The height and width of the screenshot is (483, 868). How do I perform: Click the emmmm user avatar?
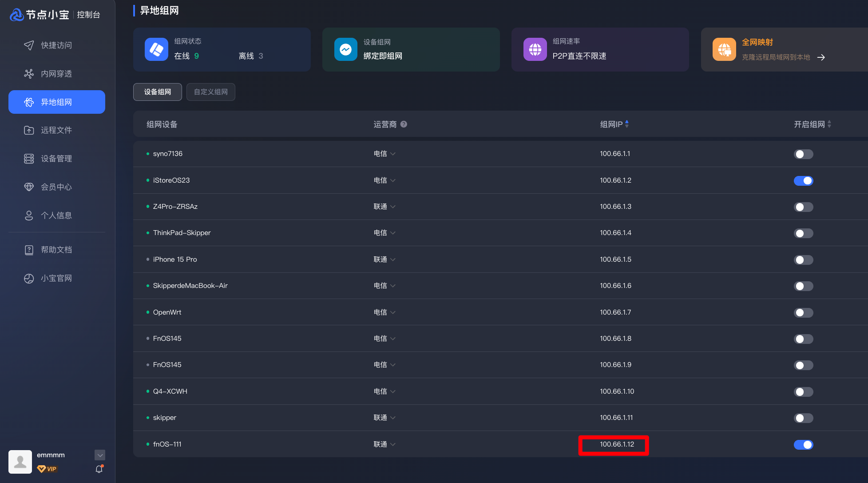pyautogui.click(x=20, y=462)
